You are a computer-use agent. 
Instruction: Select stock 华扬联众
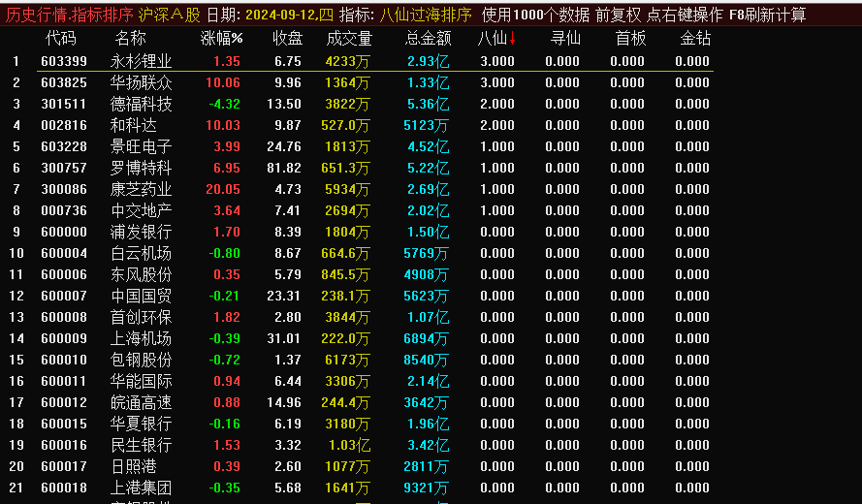[x=141, y=82]
